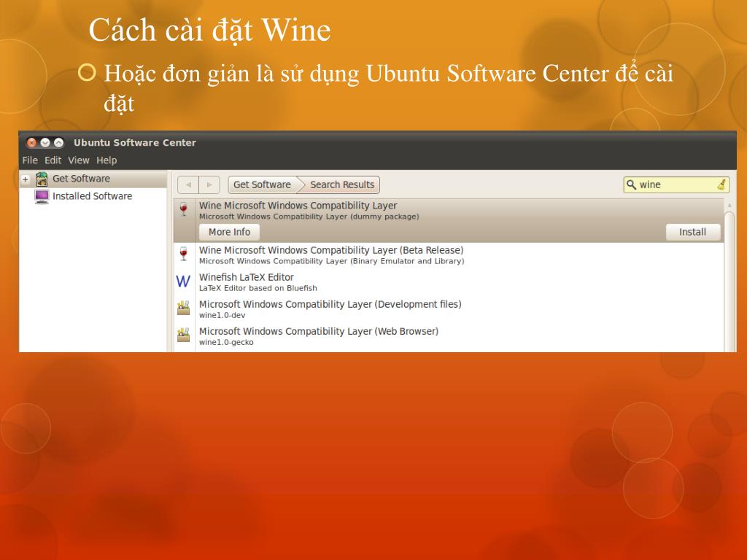Click the Winefish W icon

pos(183,281)
